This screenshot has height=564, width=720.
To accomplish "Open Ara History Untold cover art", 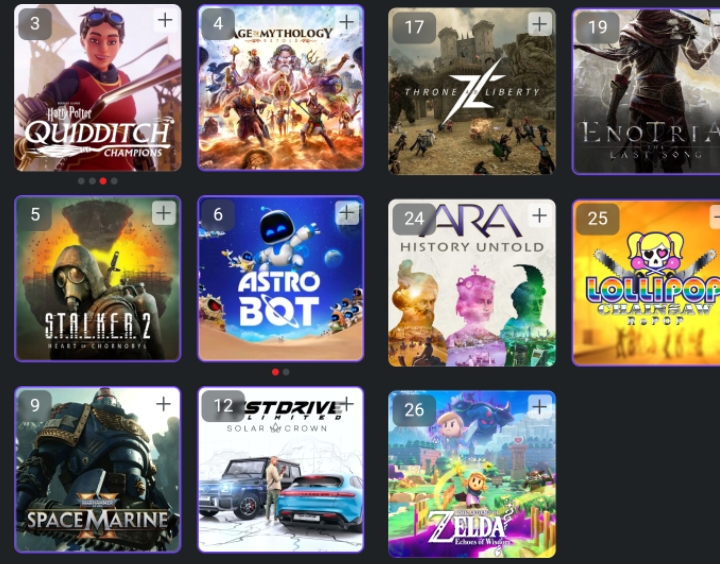I will (472, 283).
